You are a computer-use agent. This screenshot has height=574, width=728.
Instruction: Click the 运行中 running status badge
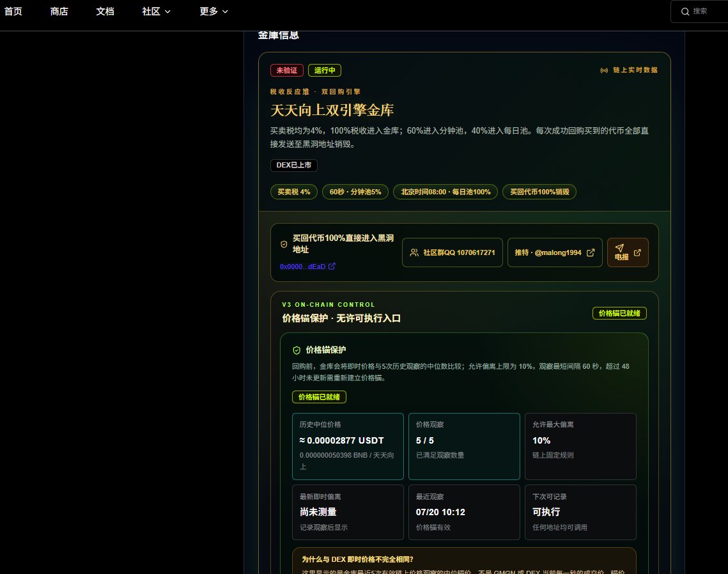(325, 70)
